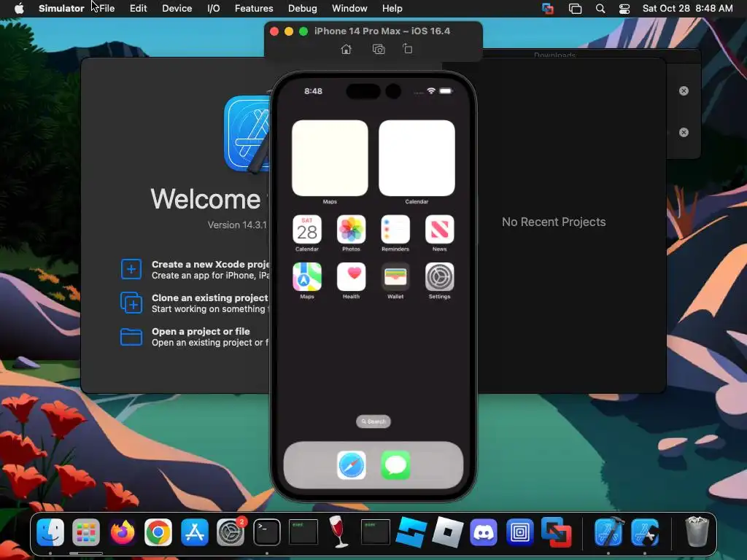Open the Apple menu

click(x=19, y=9)
